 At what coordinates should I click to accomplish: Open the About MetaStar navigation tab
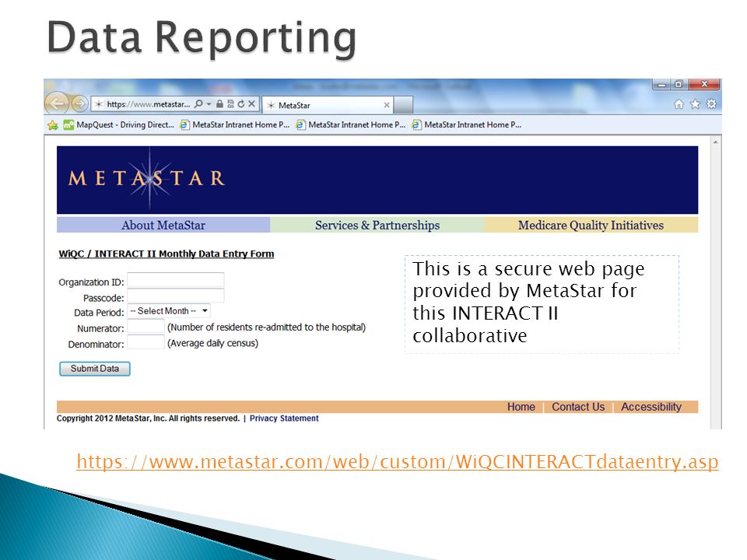point(163,225)
